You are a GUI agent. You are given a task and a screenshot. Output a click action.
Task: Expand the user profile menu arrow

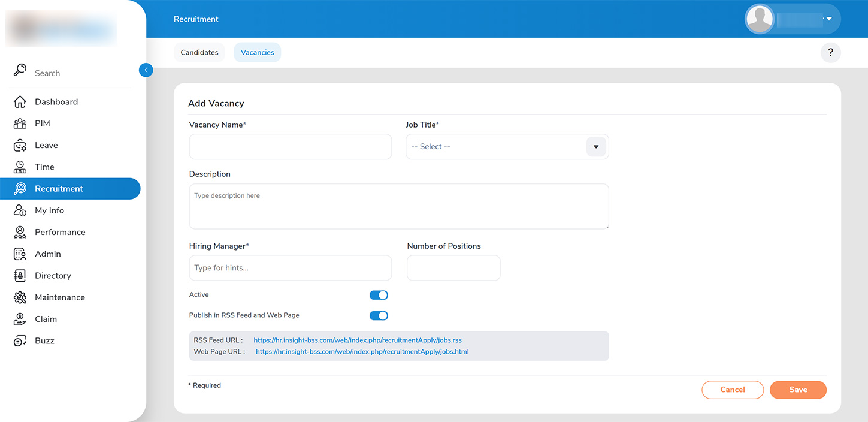(x=829, y=19)
